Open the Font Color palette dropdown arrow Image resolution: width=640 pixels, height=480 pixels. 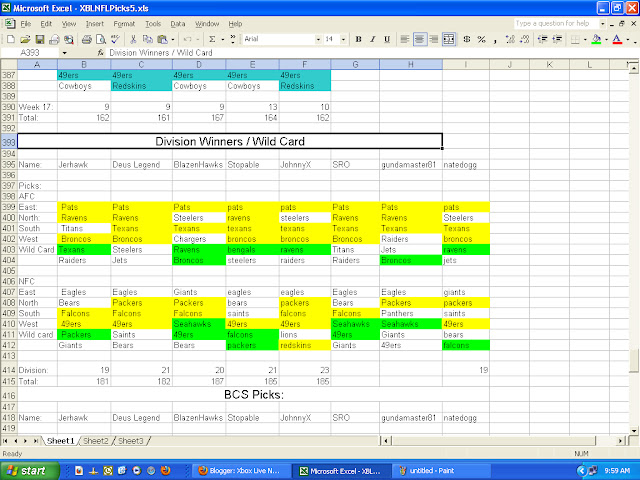pyautogui.click(x=628, y=40)
